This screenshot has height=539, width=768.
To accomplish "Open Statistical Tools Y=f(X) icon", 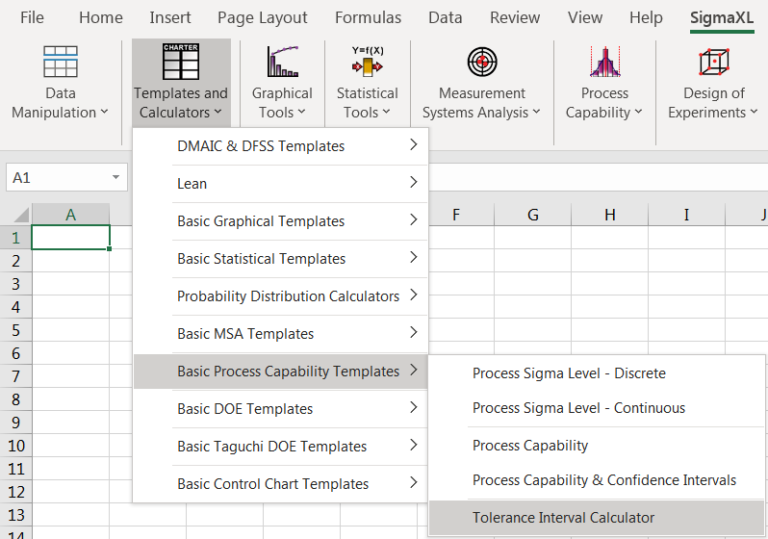I will [367, 62].
